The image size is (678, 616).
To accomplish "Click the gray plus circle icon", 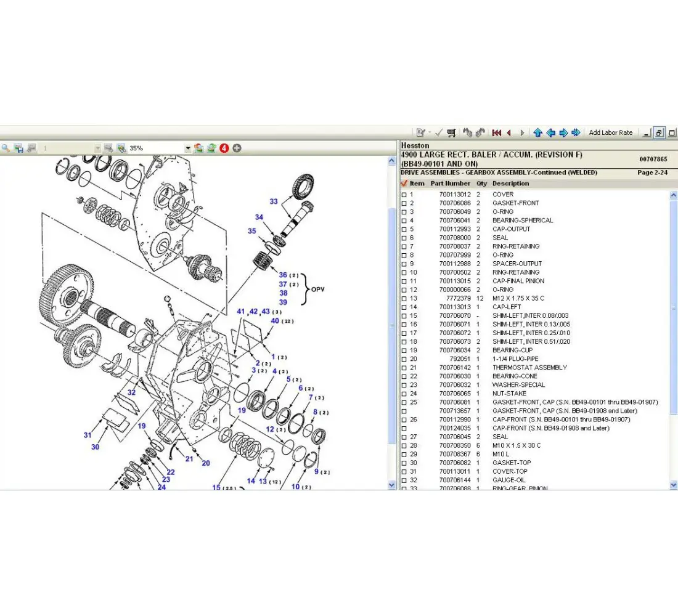I will coord(237,148).
